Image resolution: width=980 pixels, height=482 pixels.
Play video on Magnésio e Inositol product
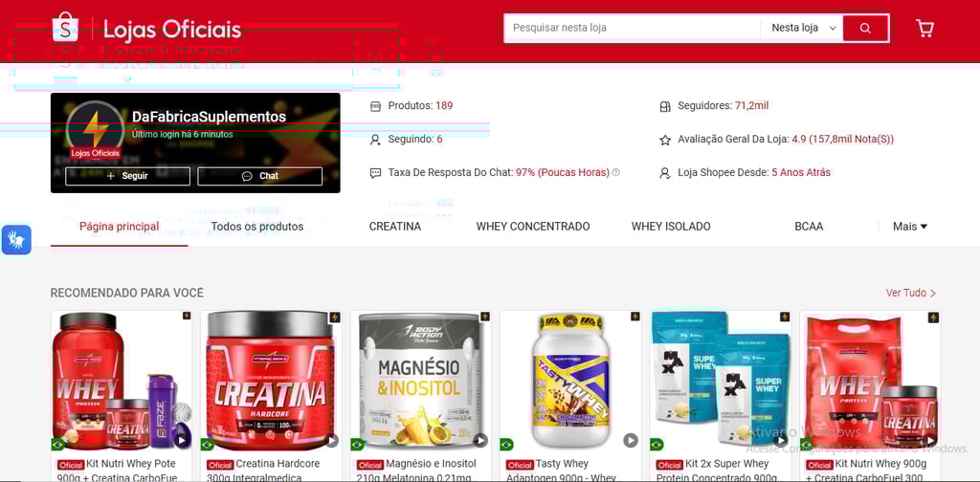pyautogui.click(x=480, y=441)
